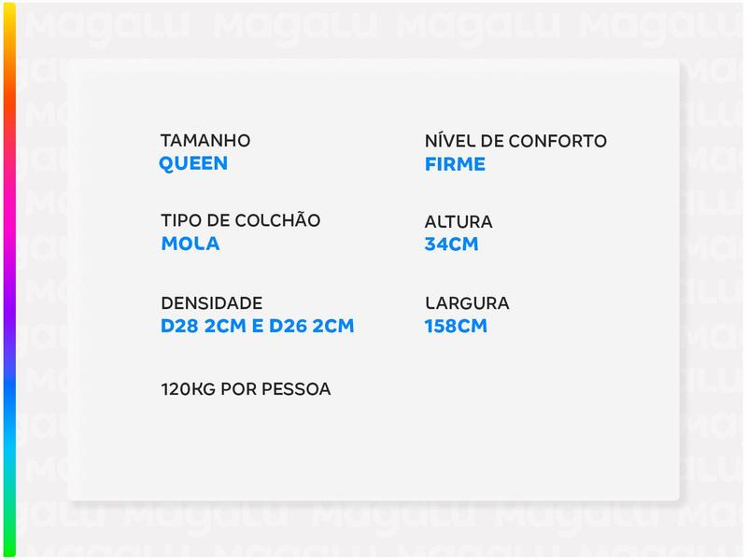The image size is (747, 560).
Task: Select the FIRME comfort level value
Action: point(455,164)
